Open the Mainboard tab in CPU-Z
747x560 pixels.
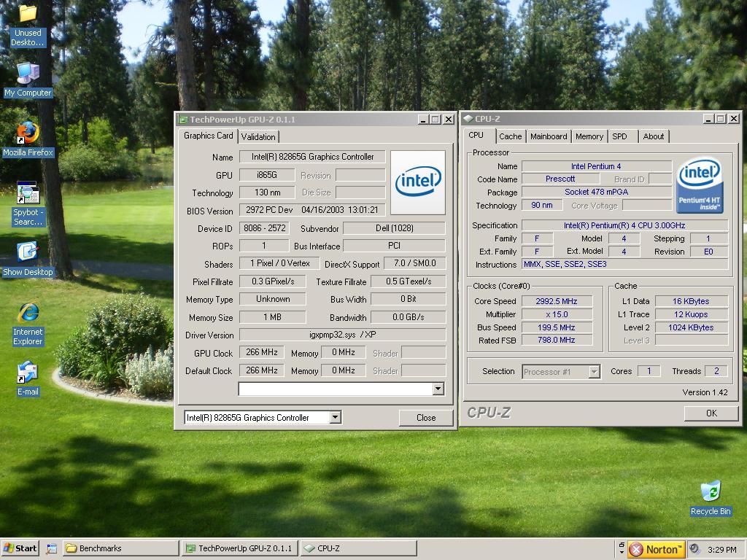(549, 136)
